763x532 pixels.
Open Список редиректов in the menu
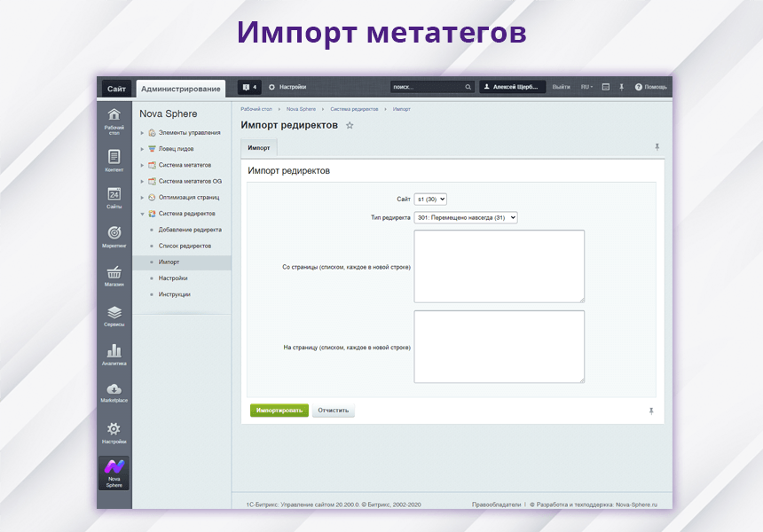(185, 246)
